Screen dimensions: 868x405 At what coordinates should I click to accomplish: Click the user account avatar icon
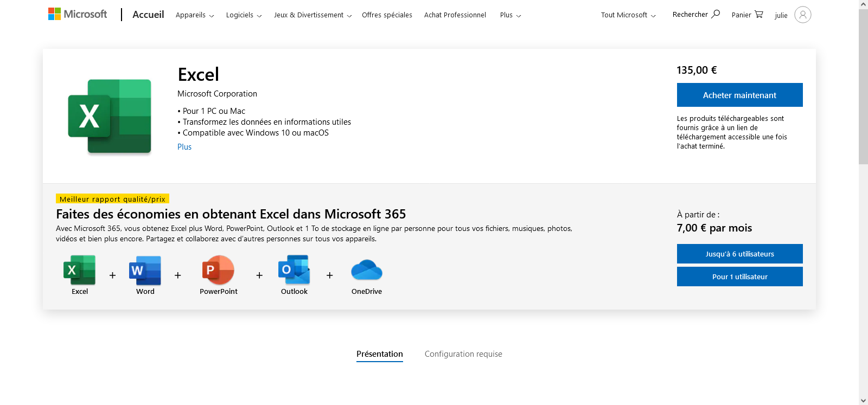[x=802, y=15]
